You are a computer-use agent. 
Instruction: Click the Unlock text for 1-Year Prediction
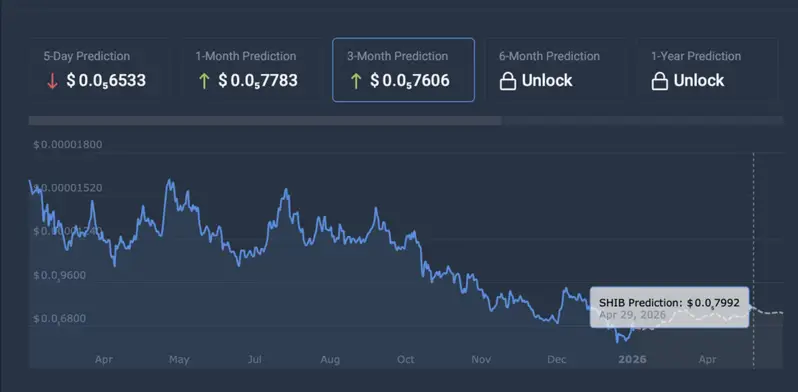tap(699, 80)
